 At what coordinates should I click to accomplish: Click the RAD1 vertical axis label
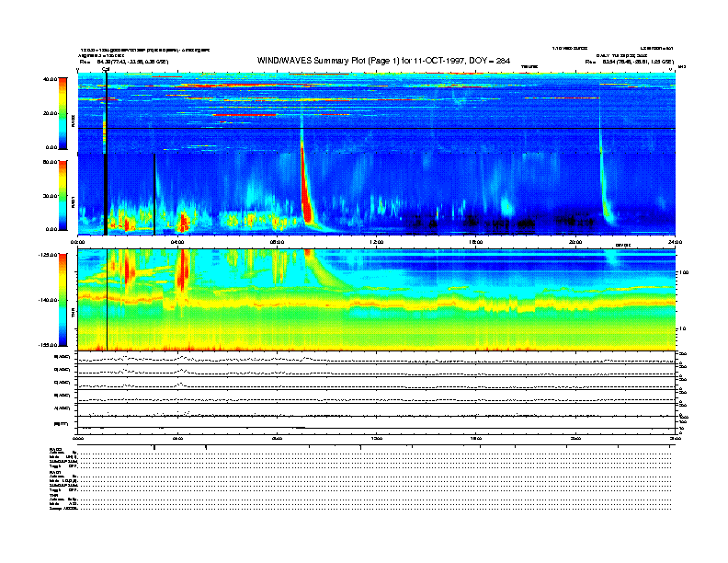point(73,201)
